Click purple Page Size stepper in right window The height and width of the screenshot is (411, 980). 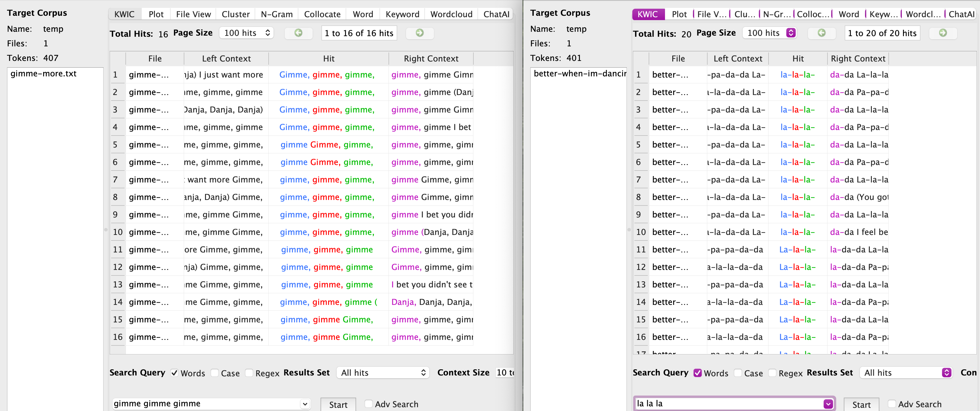click(x=791, y=33)
